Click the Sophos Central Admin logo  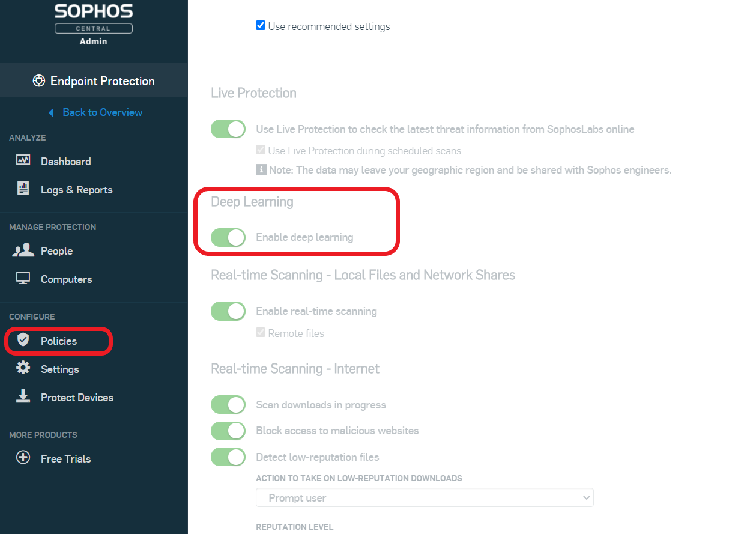click(x=94, y=24)
